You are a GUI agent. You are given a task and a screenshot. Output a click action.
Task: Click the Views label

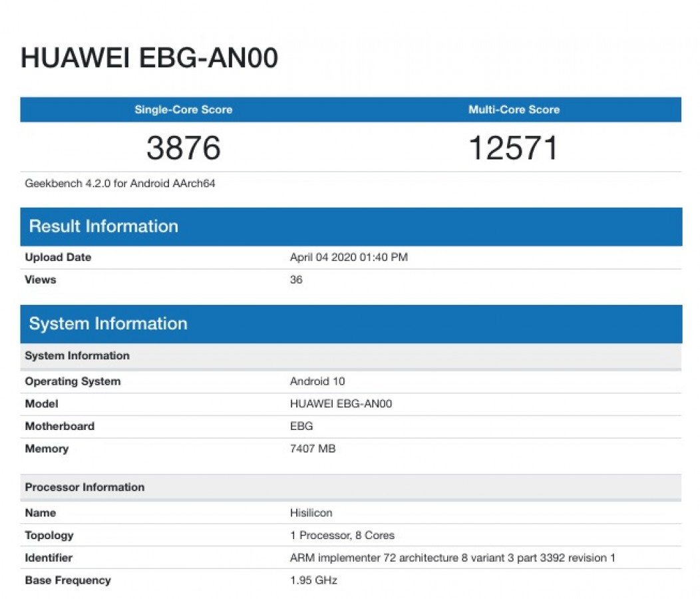pos(41,280)
